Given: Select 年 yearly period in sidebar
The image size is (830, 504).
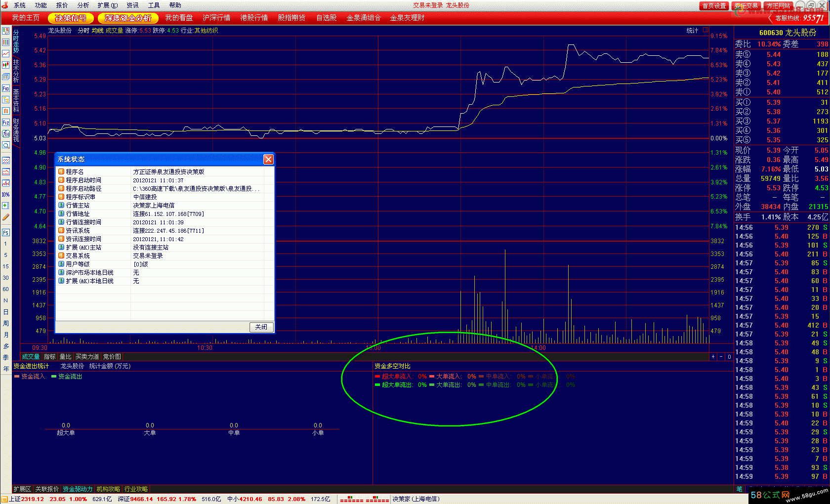Looking at the screenshot, I should [6, 369].
